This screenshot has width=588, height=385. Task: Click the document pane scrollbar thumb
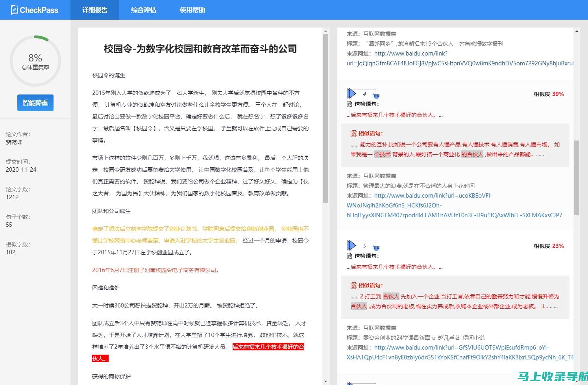(x=325, y=118)
